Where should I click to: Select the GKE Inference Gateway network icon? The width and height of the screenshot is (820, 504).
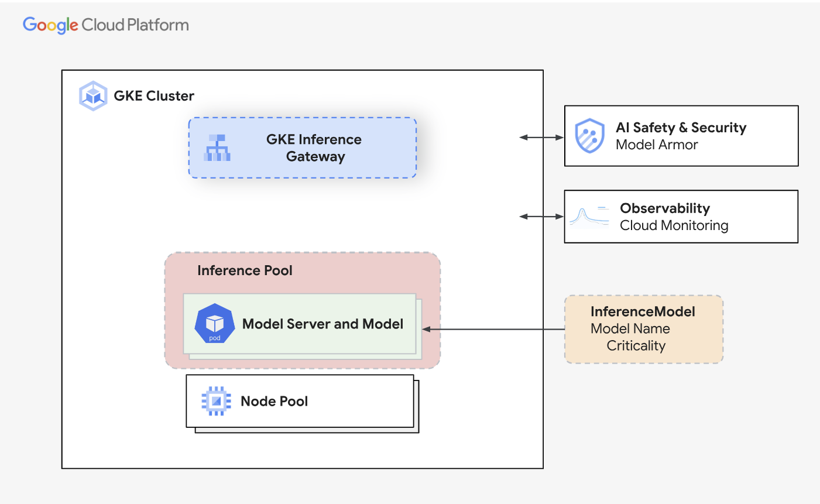click(217, 148)
